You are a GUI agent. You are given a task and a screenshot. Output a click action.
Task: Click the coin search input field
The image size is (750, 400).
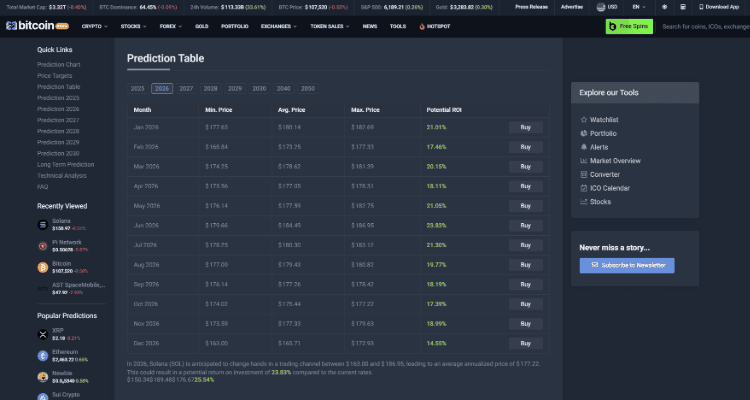[x=703, y=26]
